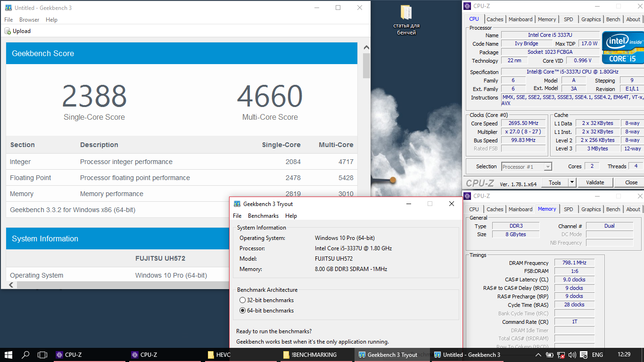Switch to SPD tab in upper CPU-Z
644x362 pixels.
(x=569, y=19)
